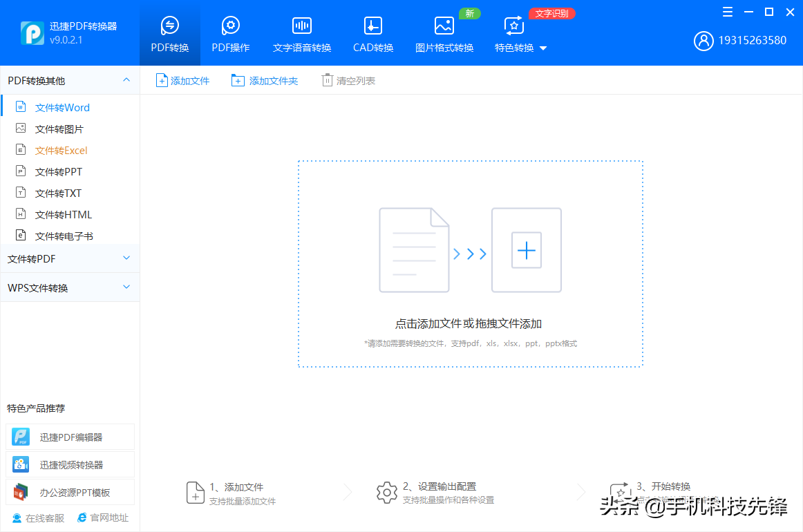Select 文件转Word in the sidebar
The width and height of the screenshot is (803, 532).
tap(62, 107)
